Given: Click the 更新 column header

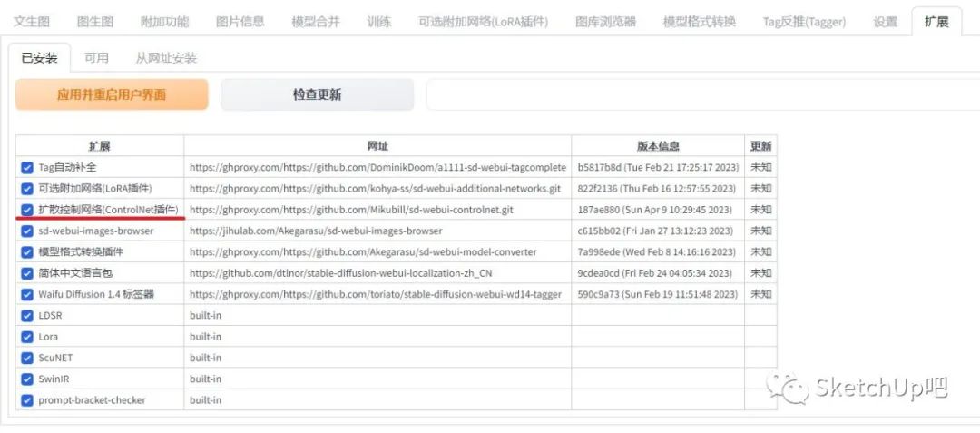Looking at the screenshot, I should point(760,146).
